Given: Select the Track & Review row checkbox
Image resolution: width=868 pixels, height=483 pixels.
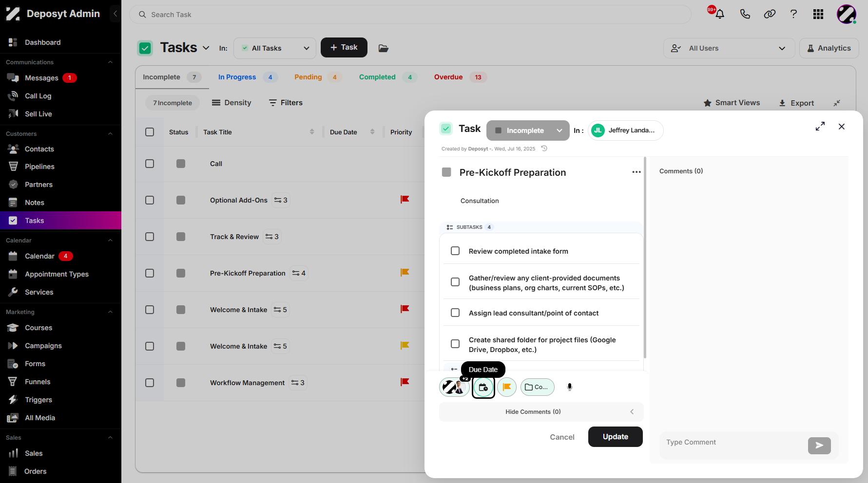Looking at the screenshot, I should point(150,237).
